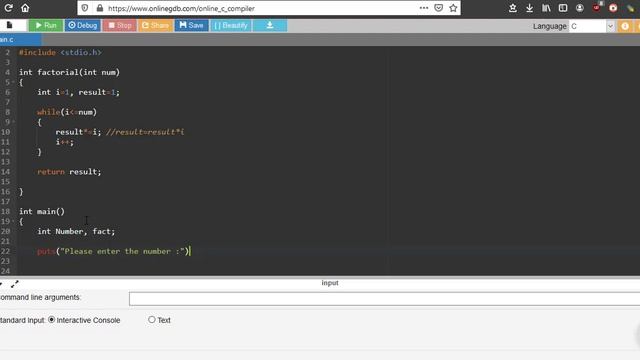Screen dimensions: 640x360
Task: Create a new file with the file icon
Action: point(9,25)
